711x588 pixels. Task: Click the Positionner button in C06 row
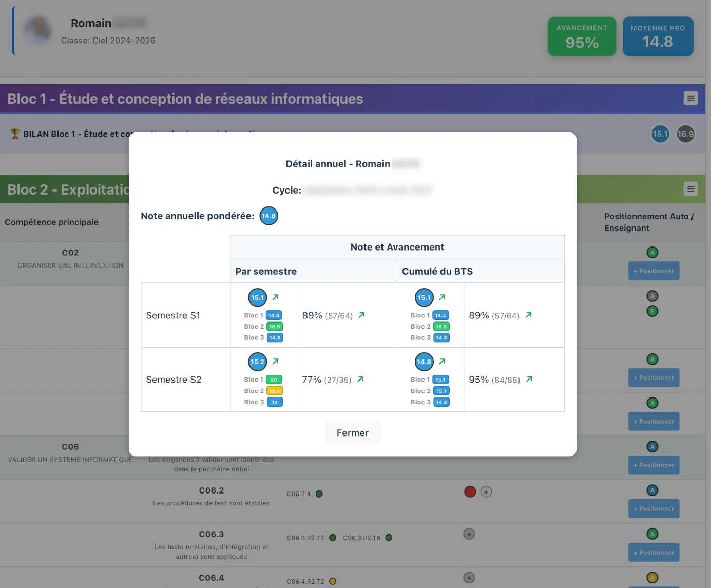click(x=654, y=465)
